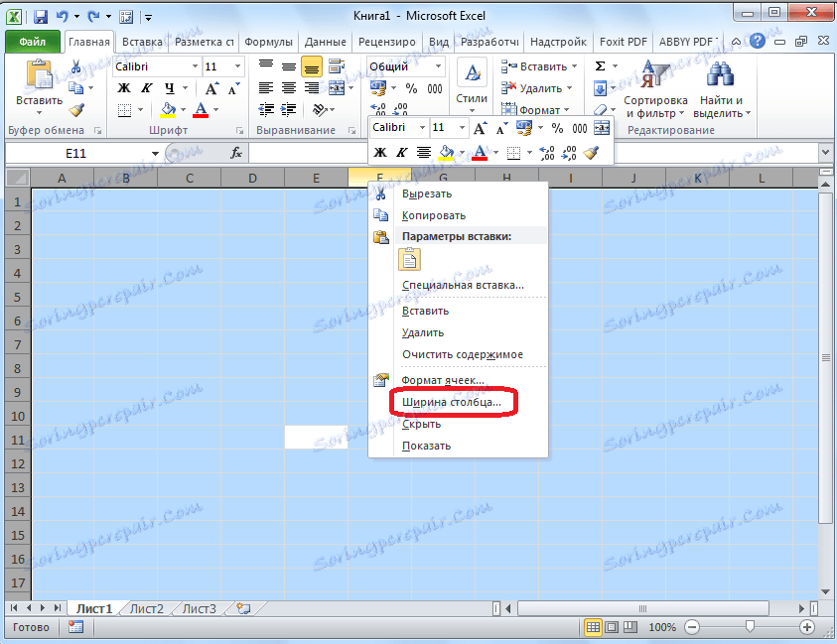The height and width of the screenshot is (644, 837).
Task: Expand the Name Box dropdown arrow
Action: point(155,154)
